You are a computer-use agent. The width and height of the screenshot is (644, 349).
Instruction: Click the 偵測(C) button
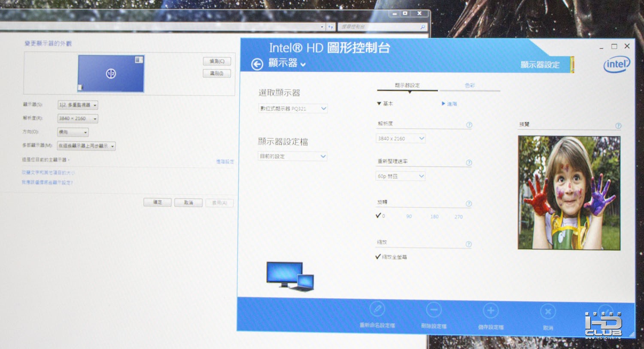[x=217, y=61]
